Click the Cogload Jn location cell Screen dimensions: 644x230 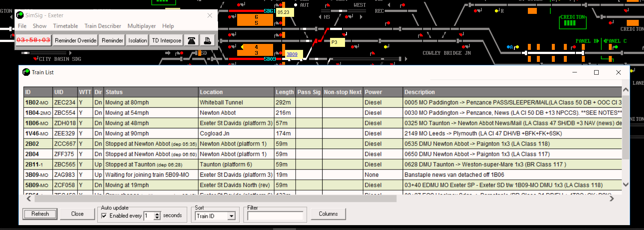point(236,133)
